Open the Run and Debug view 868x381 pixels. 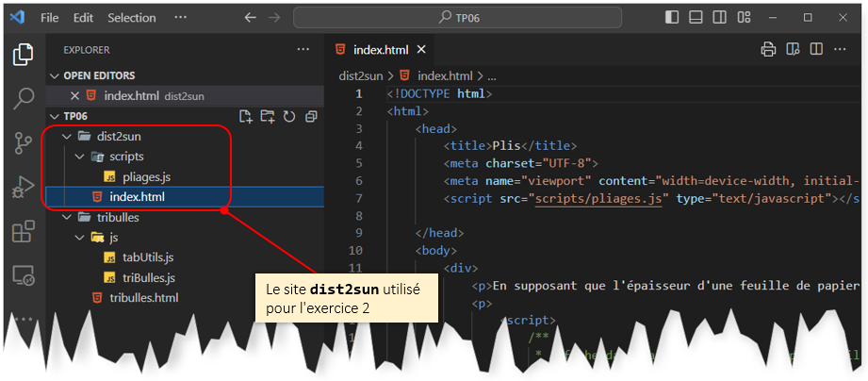[x=24, y=187]
